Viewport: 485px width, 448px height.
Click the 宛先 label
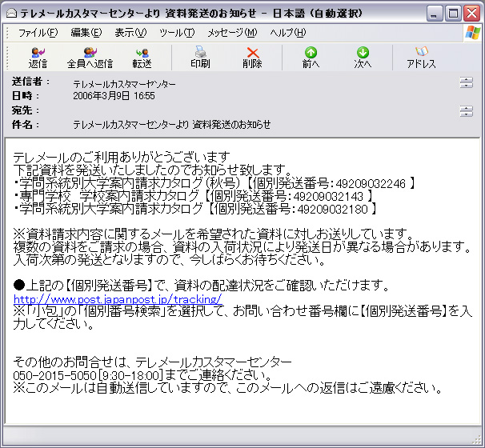pos(26,110)
